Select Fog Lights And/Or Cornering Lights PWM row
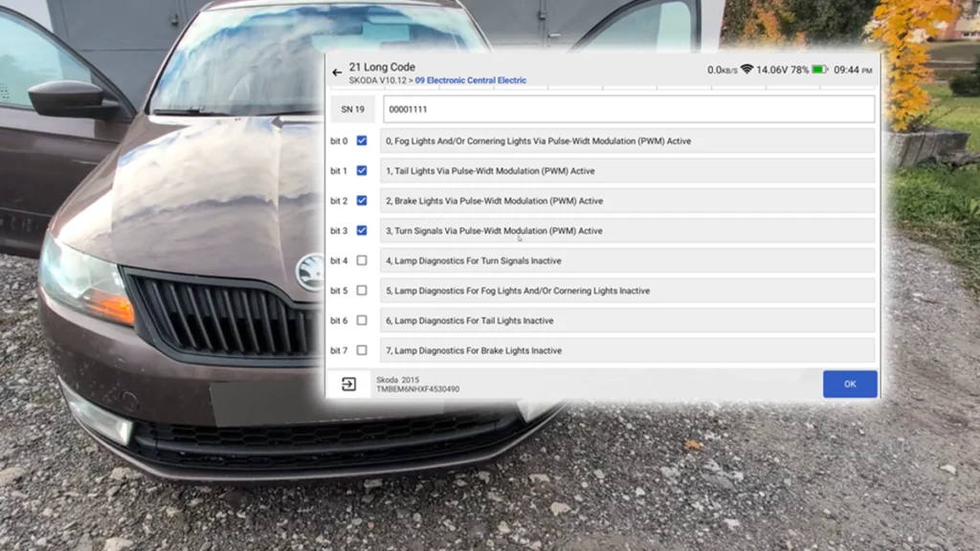 point(628,142)
